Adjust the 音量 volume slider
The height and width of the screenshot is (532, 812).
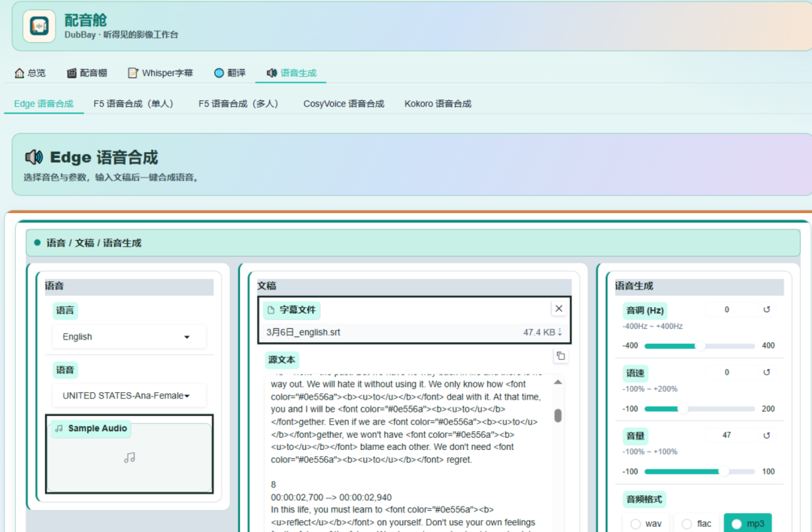coord(699,471)
